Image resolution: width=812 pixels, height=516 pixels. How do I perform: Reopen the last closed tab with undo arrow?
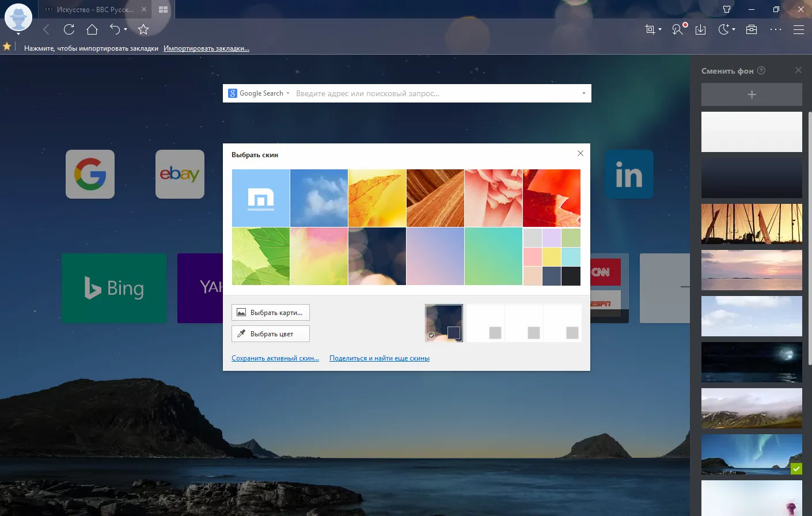tap(115, 29)
